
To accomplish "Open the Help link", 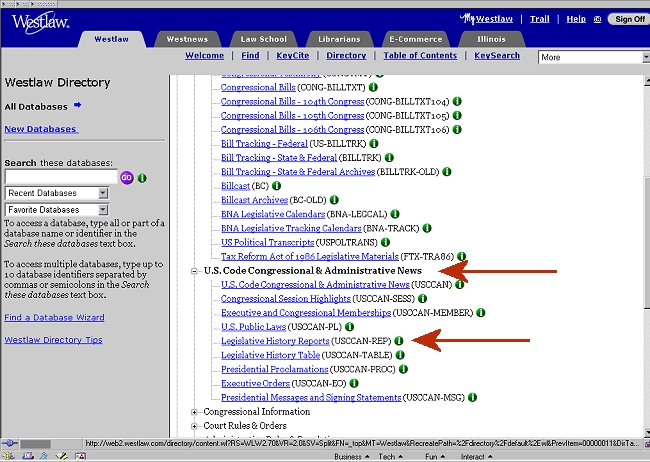I will 576,19.
